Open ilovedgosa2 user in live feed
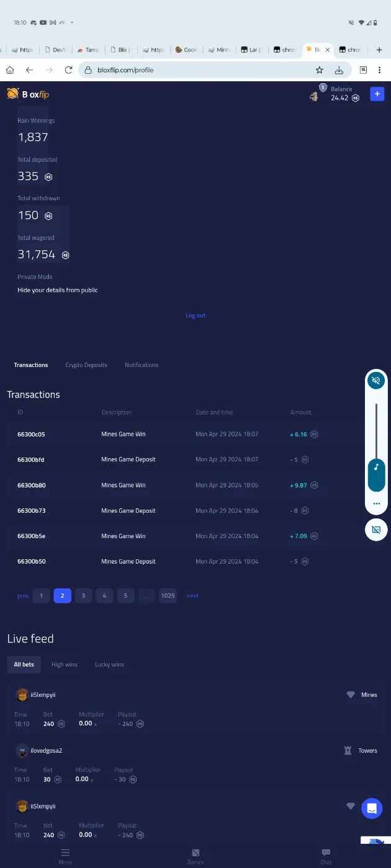Viewport: 391px width, 868px height. click(x=46, y=751)
